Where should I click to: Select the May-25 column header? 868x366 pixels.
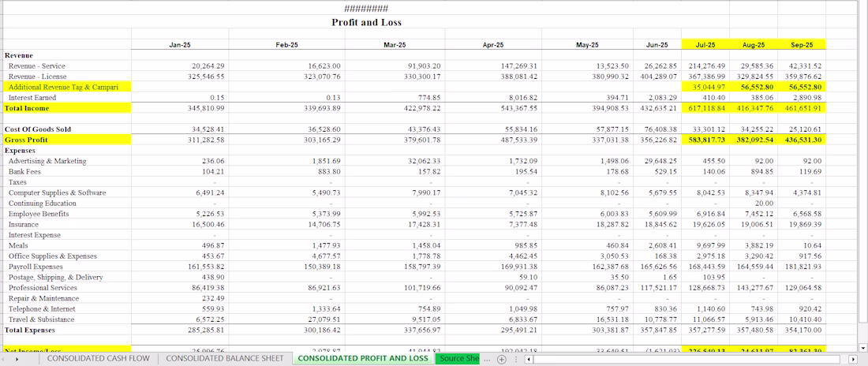tap(587, 45)
